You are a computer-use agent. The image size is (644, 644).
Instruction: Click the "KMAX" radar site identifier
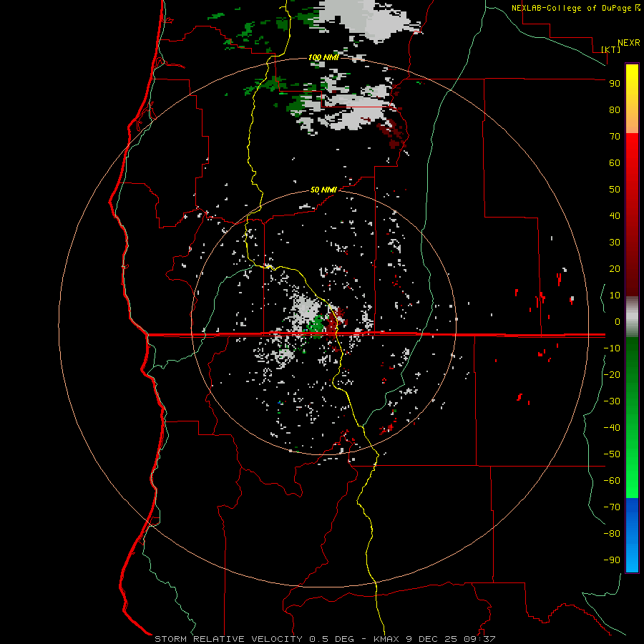[x=386, y=639]
